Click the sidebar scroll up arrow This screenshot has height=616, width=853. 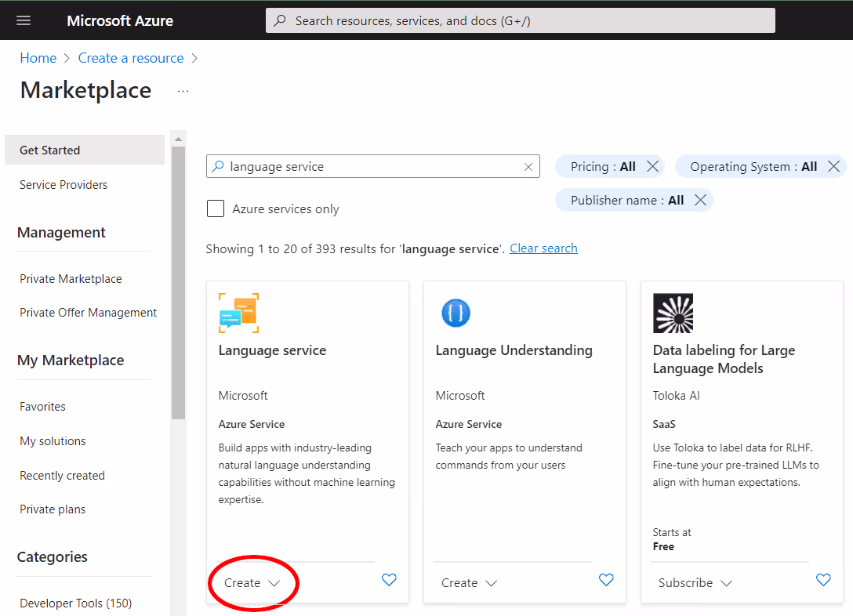click(179, 140)
